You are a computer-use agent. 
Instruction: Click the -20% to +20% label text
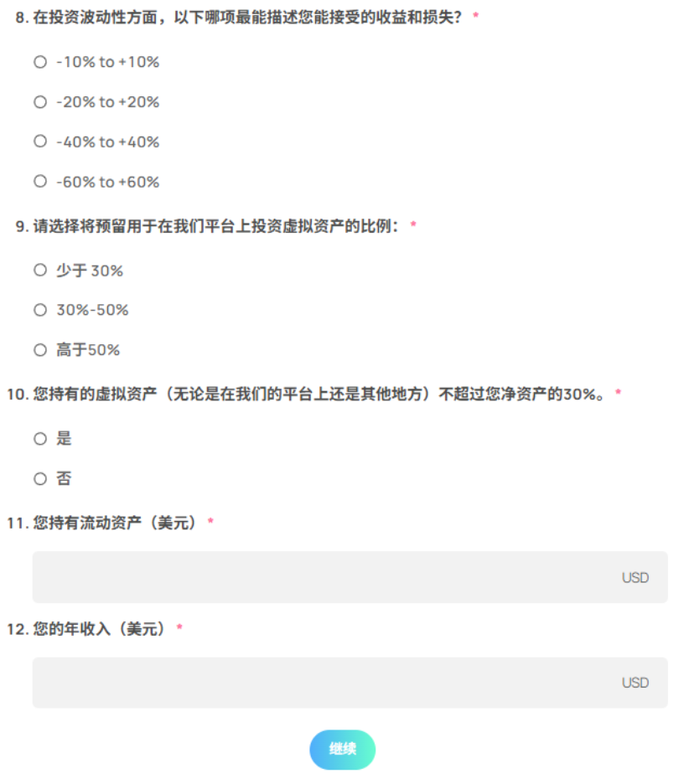pos(107,102)
